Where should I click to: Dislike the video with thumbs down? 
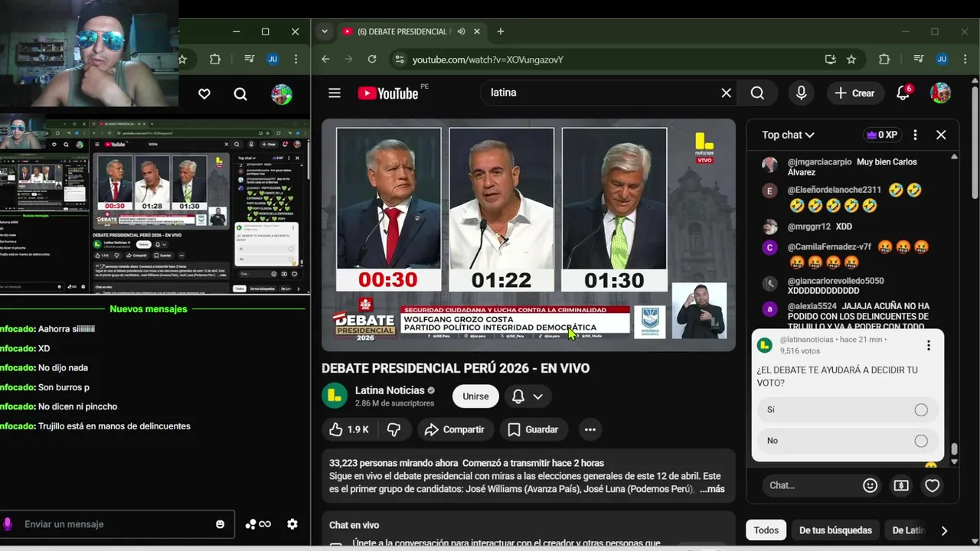(x=394, y=429)
